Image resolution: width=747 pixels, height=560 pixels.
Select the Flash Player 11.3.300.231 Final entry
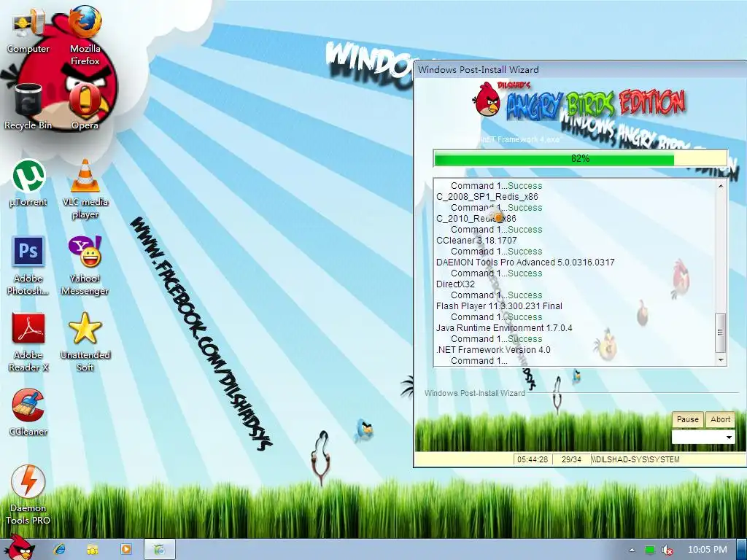(499, 306)
